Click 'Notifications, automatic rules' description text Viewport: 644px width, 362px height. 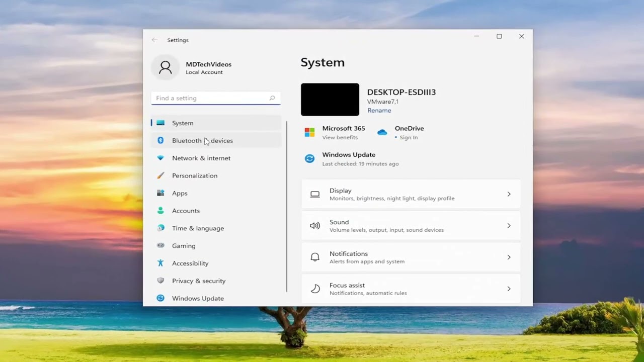click(368, 293)
